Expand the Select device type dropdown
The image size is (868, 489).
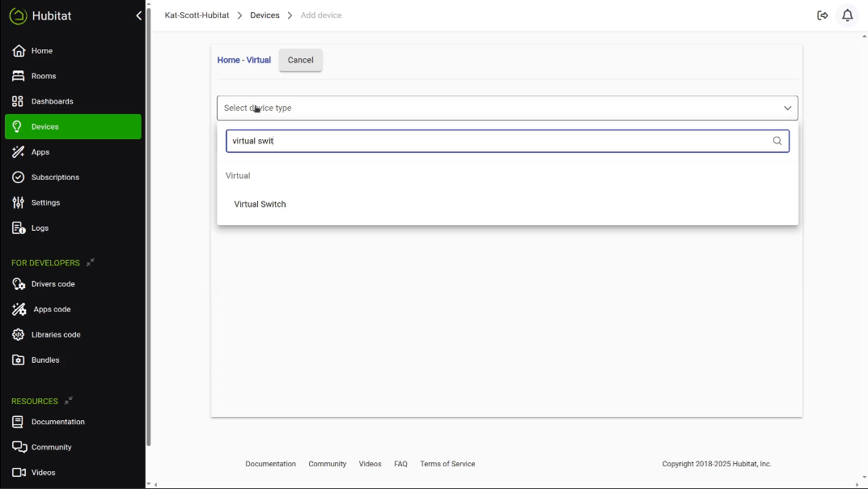coord(507,108)
